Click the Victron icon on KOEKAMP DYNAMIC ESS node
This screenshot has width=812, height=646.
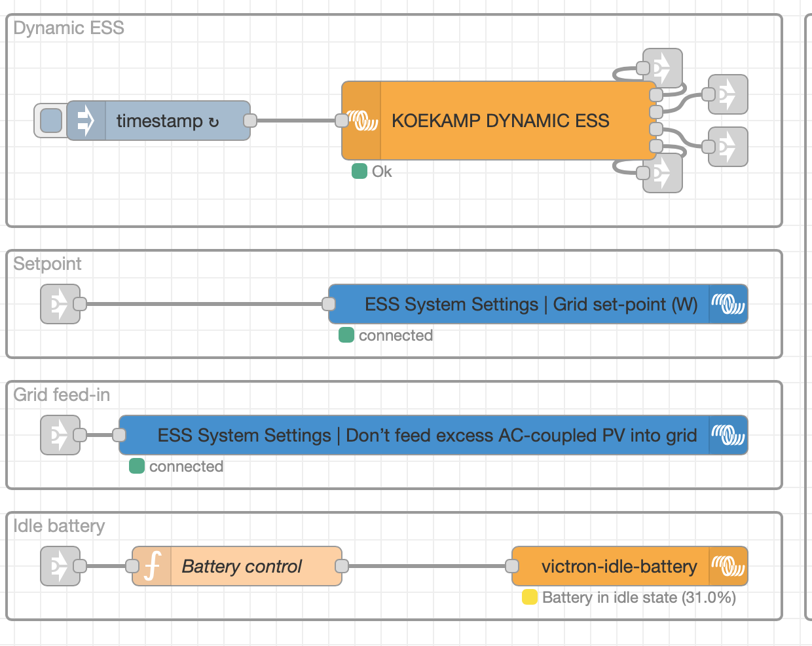pos(362,121)
